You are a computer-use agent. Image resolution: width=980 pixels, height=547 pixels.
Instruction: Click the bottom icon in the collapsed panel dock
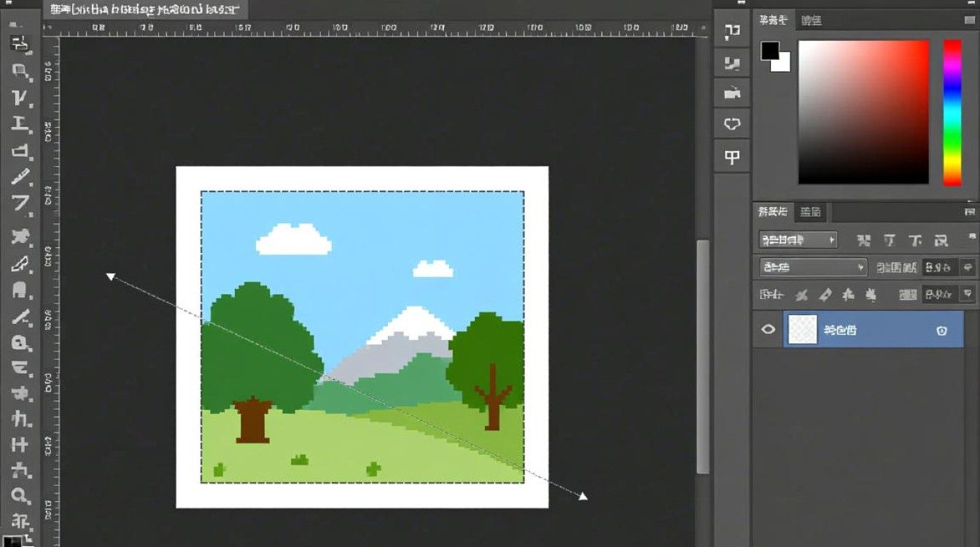(731, 157)
